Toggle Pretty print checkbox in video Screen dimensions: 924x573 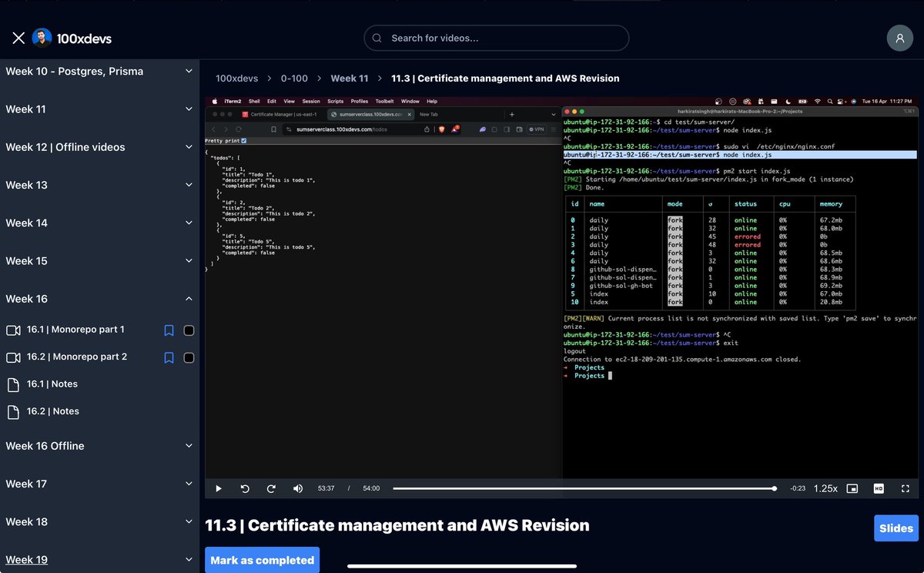click(244, 141)
